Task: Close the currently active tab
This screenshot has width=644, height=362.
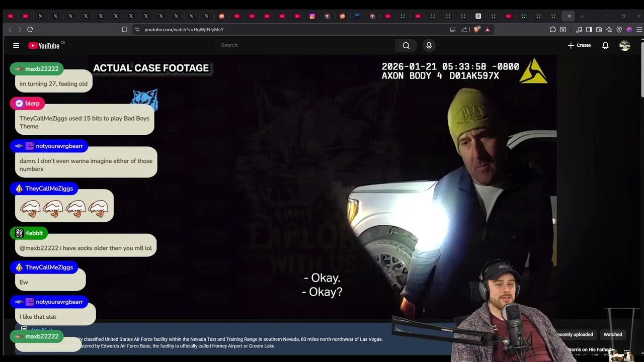Action: [x=569, y=16]
